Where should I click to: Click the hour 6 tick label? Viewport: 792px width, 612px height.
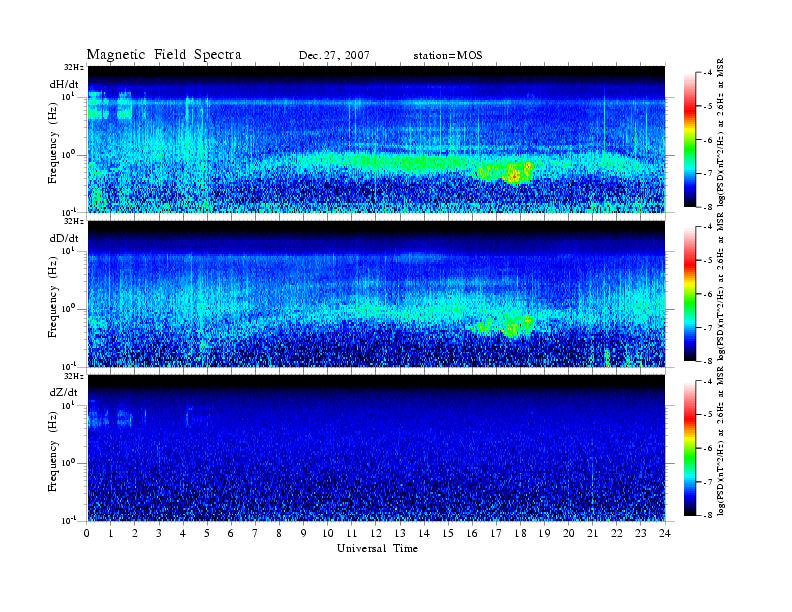(x=231, y=533)
